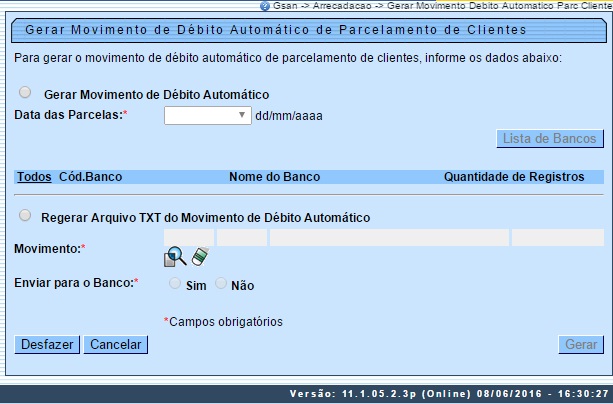
Task: Click the Campos obrigatórios note
Action: pyautogui.click(x=223, y=322)
